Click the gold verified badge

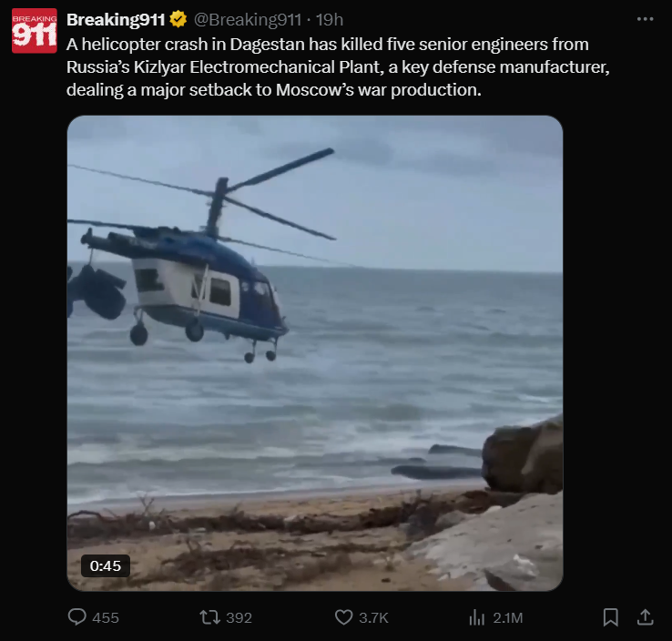tap(178, 19)
